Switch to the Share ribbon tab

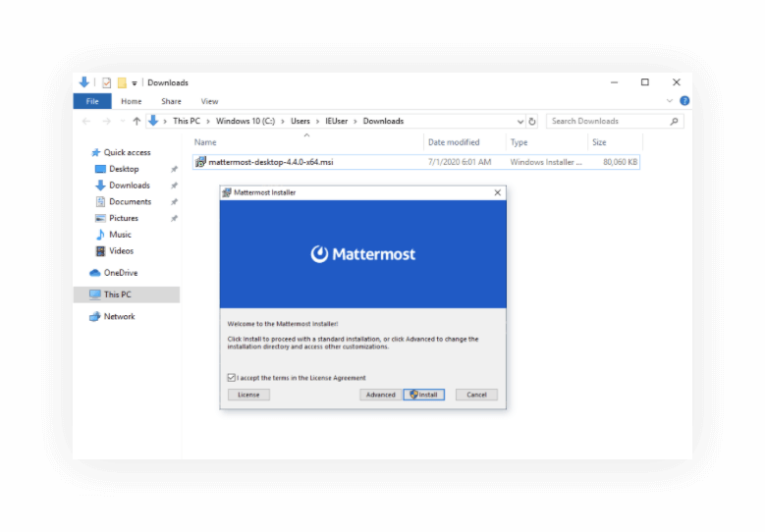point(171,101)
